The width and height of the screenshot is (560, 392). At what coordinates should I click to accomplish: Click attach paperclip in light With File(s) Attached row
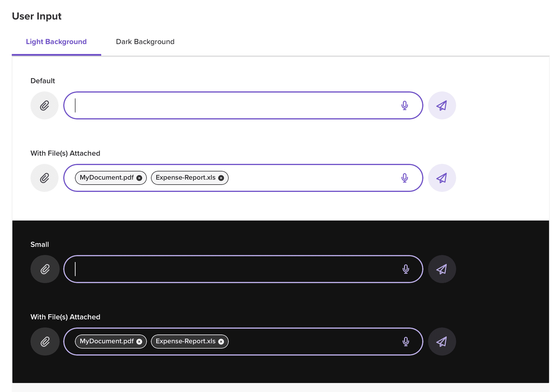pyautogui.click(x=44, y=178)
